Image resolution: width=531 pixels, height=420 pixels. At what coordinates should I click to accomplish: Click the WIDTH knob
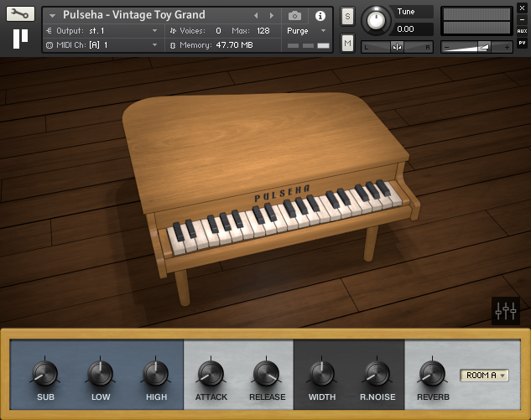coord(322,373)
